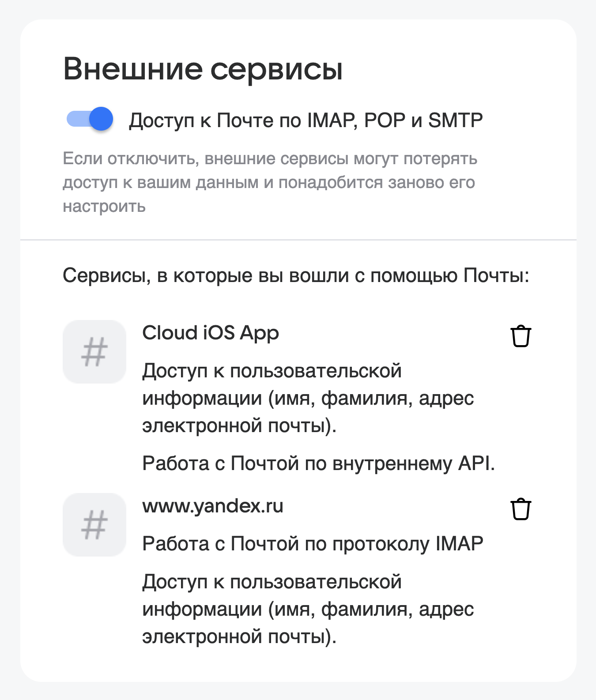This screenshot has height=700, width=596.
Task: Click the horizontal divider below the hint text
Action: coord(298,240)
